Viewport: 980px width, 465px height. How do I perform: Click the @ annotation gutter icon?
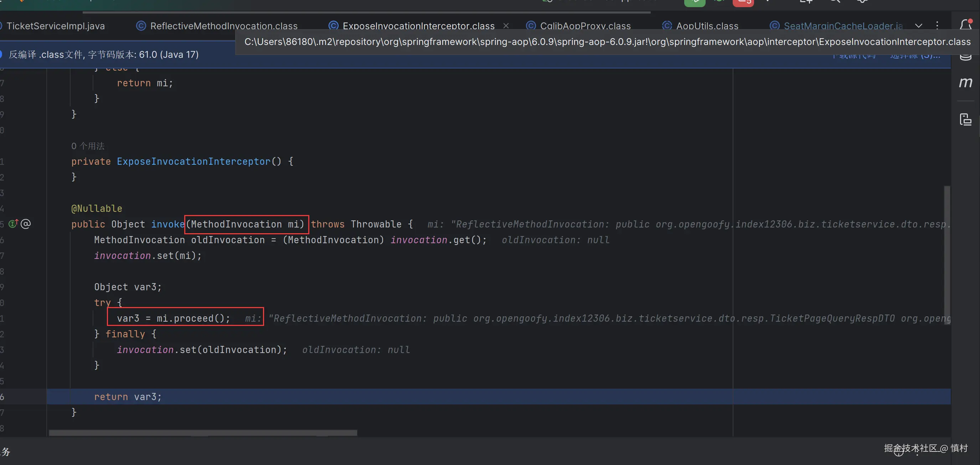click(26, 224)
